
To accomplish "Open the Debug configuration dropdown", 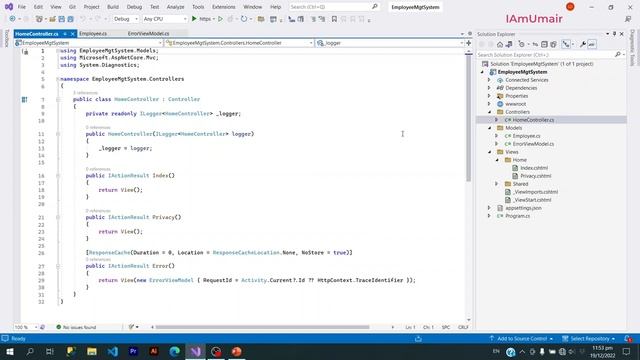I will (125, 19).
